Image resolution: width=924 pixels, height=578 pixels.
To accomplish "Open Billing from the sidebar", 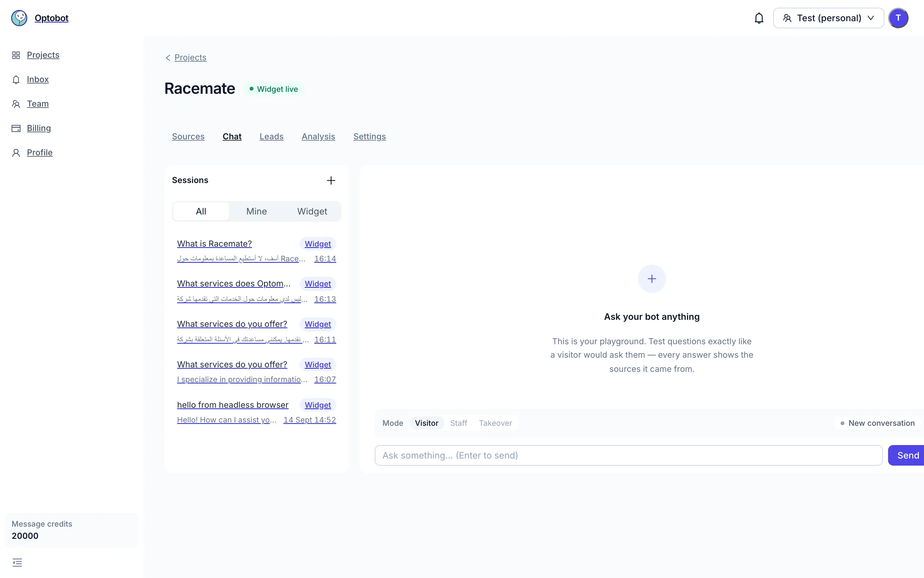I will pyautogui.click(x=38, y=128).
